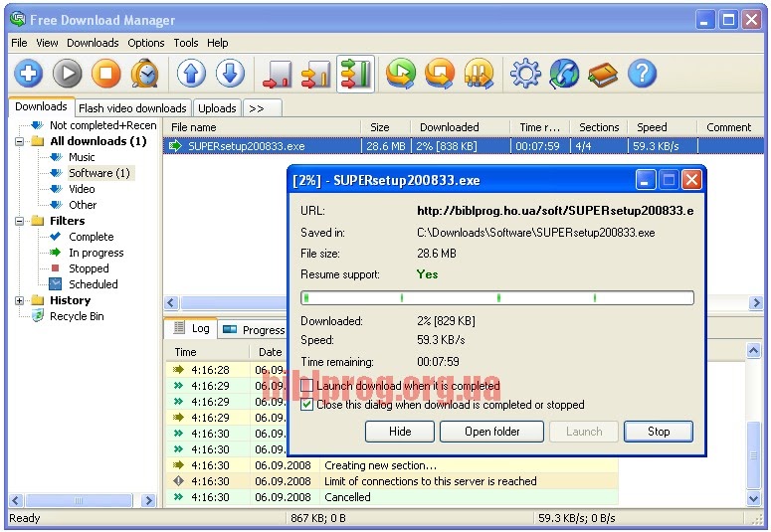Image resolution: width=771 pixels, height=532 pixels.
Task: Open the File menu
Action: 19,43
